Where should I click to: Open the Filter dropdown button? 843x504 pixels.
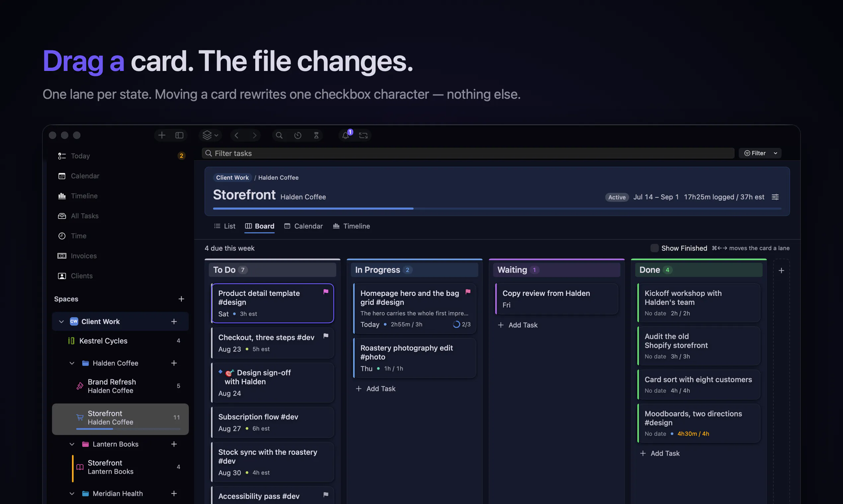coord(760,153)
